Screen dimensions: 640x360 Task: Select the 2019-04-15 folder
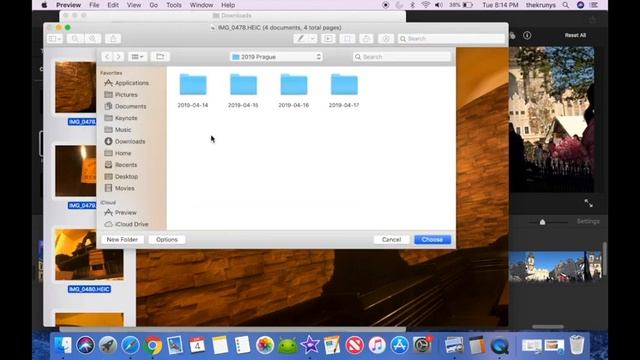click(243, 91)
